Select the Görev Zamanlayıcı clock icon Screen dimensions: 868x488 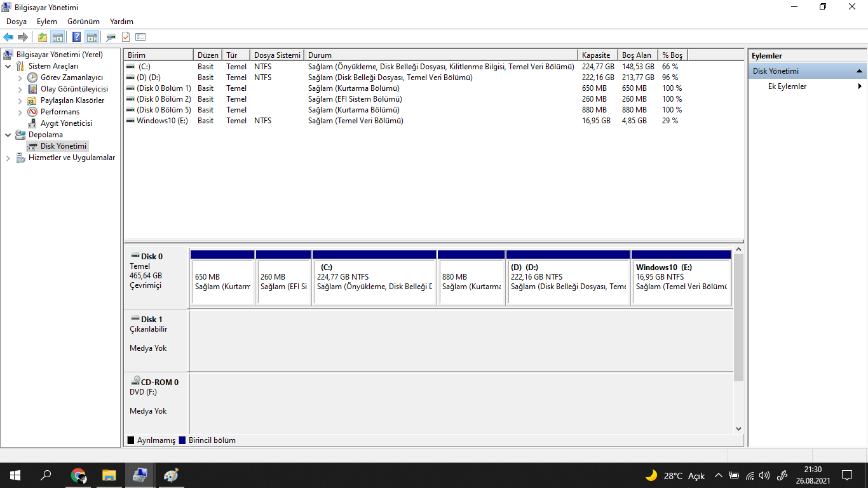32,78
